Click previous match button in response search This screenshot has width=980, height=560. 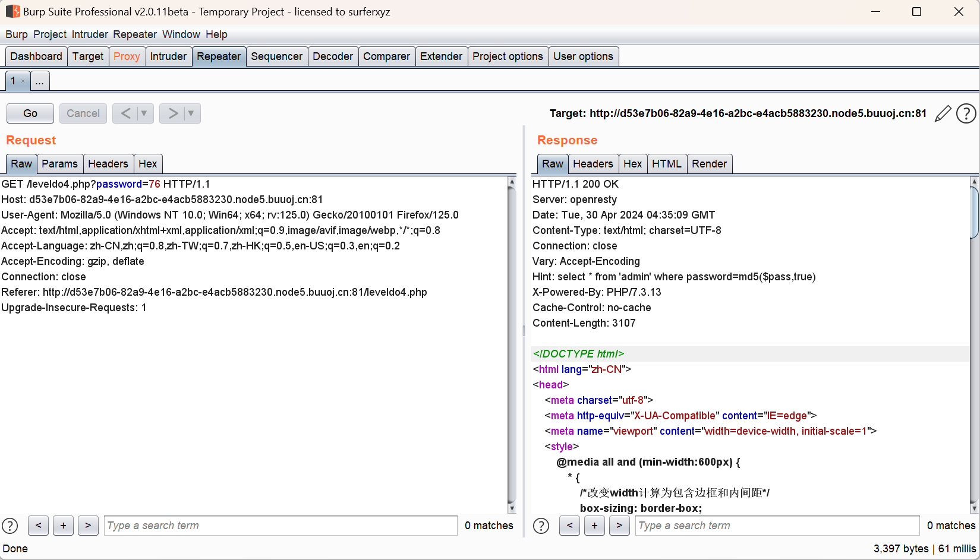tap(569, 526)
